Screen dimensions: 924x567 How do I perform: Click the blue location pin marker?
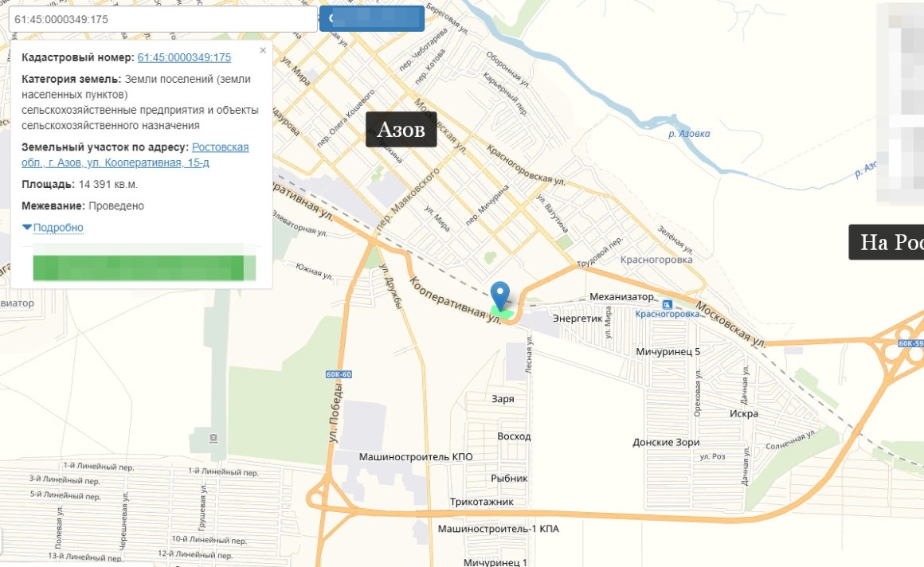pos(500,296)
